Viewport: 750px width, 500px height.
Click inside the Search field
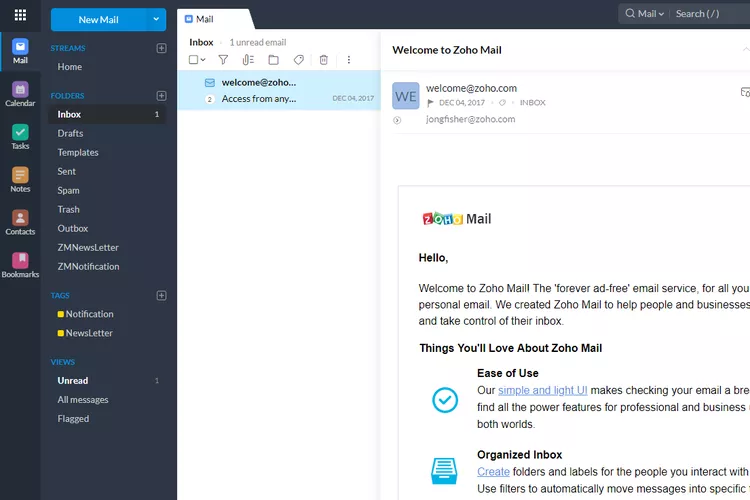point(710,14)
